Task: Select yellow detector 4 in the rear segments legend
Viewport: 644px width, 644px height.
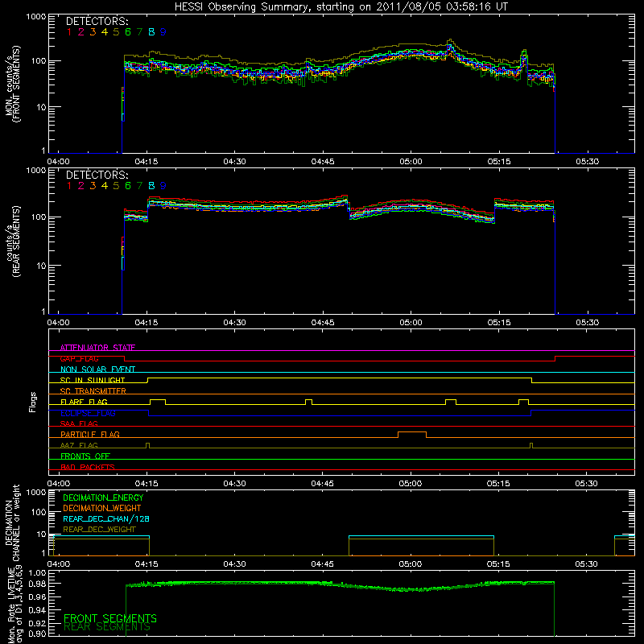Action: (105, 186)
